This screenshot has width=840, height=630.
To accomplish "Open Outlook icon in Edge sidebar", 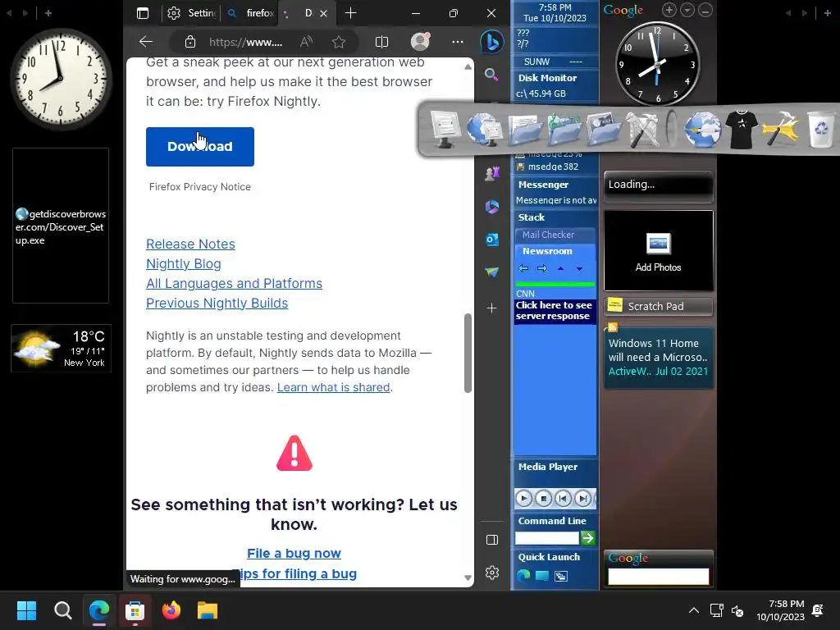I will coord(492,240).
